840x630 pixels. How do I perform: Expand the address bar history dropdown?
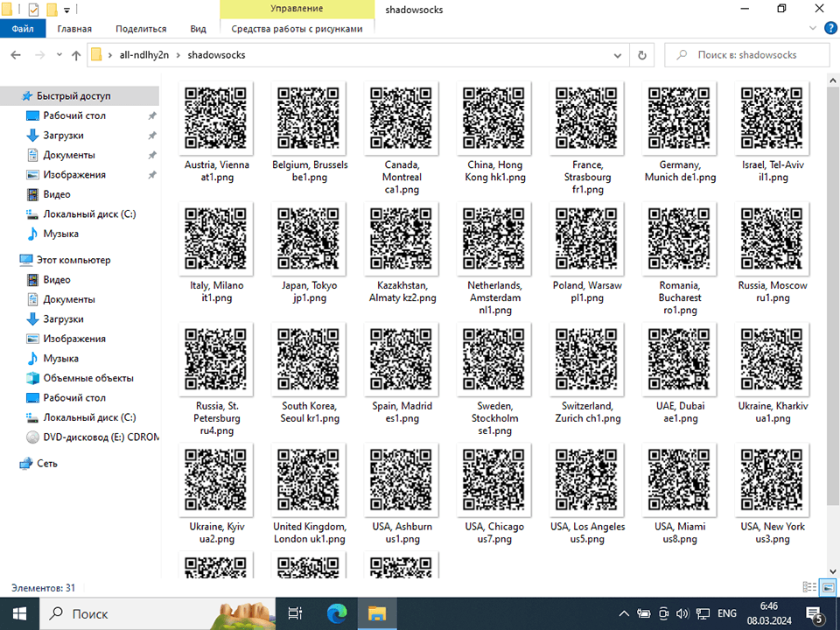point(617,55)
